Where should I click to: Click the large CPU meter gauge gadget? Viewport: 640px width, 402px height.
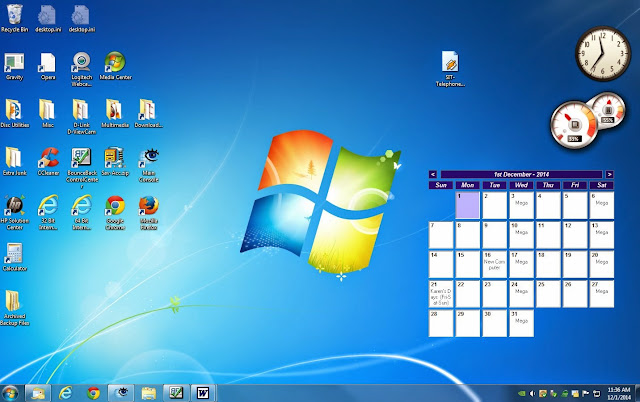574,124
